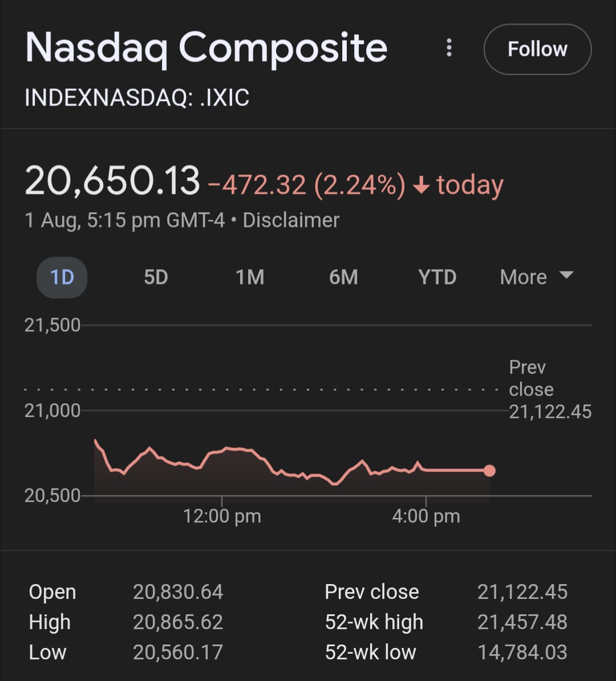Viewport: 616px width, 681px height.
Task: Switch chart to 1M range
Action: (250, 278)
